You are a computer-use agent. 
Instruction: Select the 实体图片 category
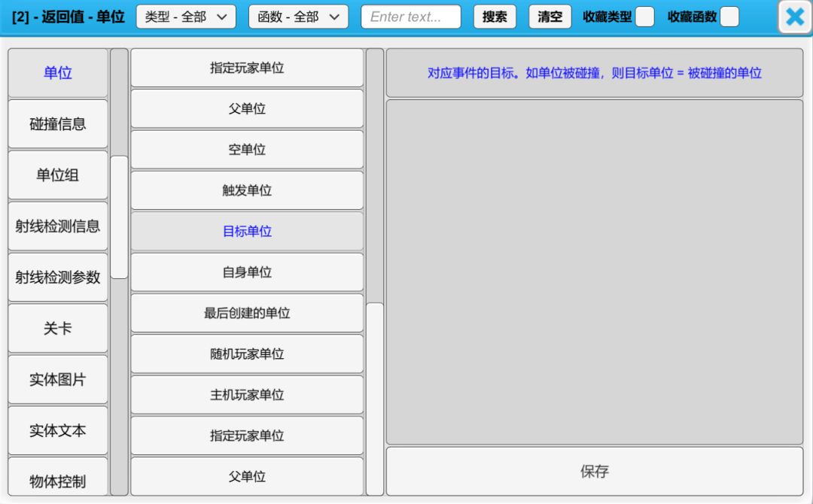58,380
